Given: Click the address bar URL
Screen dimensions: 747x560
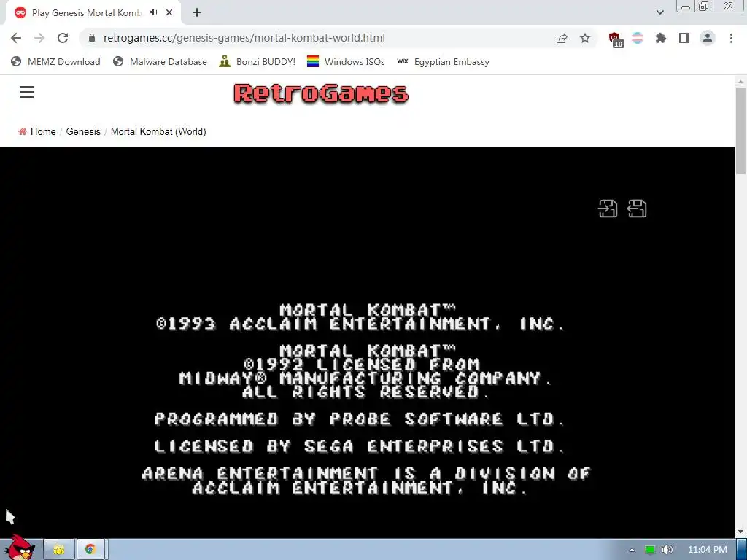Looking at the screenshot, I should (244, 38).
